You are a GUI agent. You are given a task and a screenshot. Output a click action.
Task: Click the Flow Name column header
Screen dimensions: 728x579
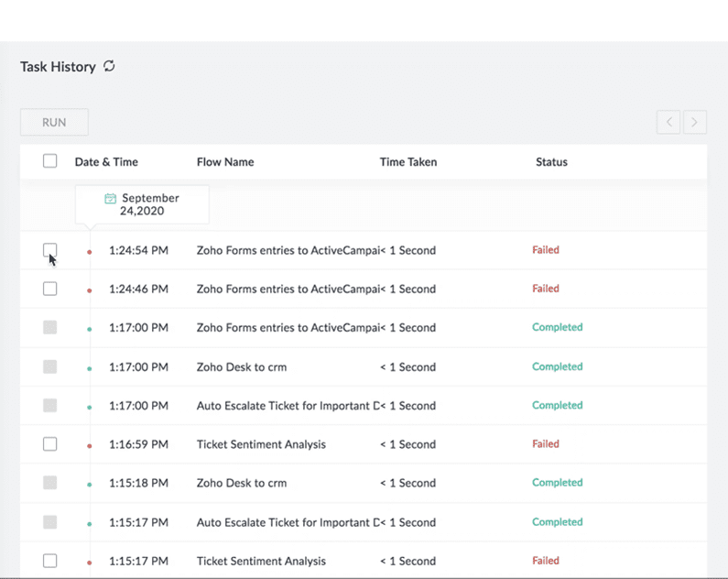tap(225, 162)
